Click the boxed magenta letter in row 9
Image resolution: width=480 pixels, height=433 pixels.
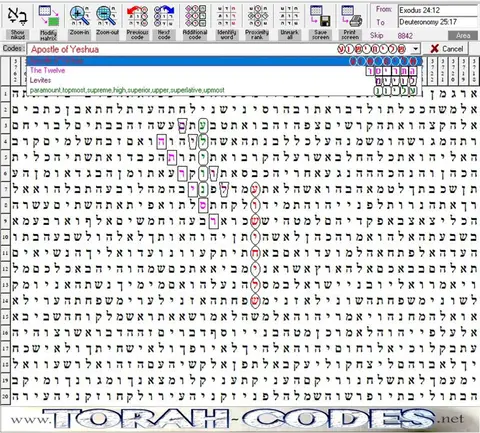tap(213, 222)
